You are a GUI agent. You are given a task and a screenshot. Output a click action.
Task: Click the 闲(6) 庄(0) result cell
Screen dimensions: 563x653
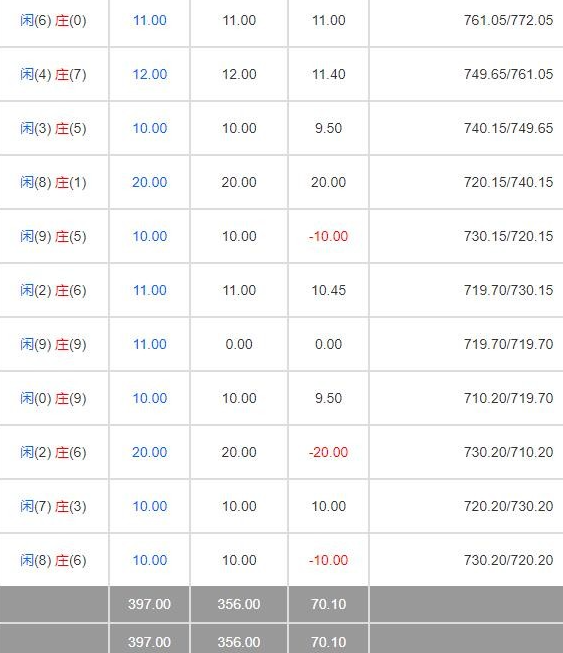pos(53,20)
